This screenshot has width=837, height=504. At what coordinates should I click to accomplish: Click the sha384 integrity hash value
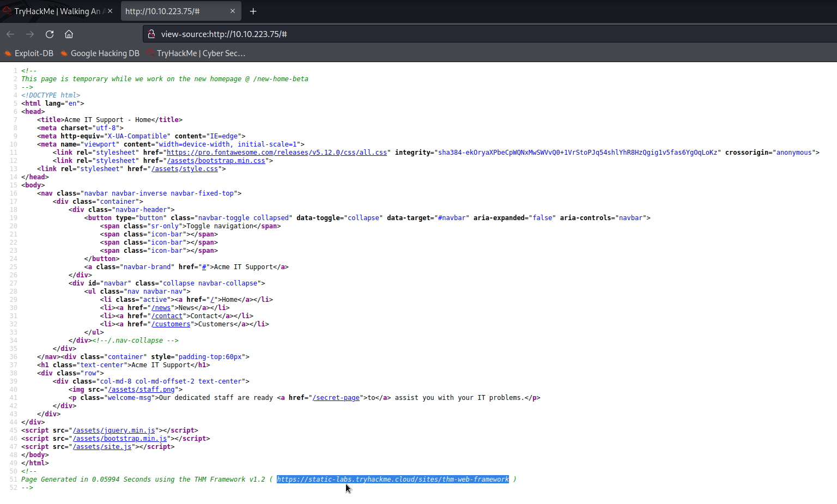[578, 153]
